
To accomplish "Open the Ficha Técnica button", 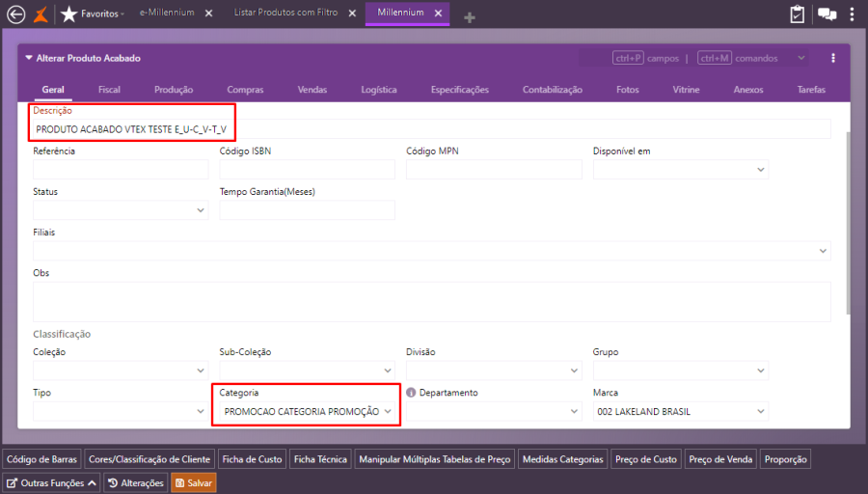I will (x=320, y=459).
